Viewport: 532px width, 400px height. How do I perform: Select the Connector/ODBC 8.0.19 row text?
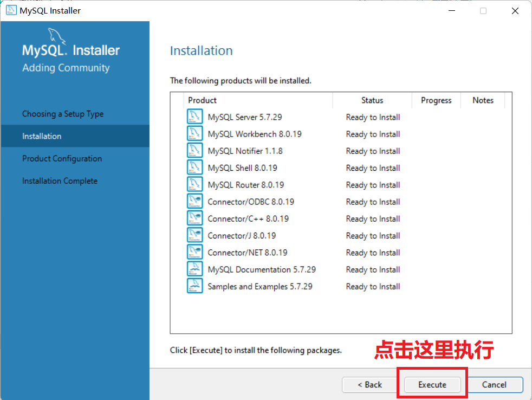coord(251,202)
